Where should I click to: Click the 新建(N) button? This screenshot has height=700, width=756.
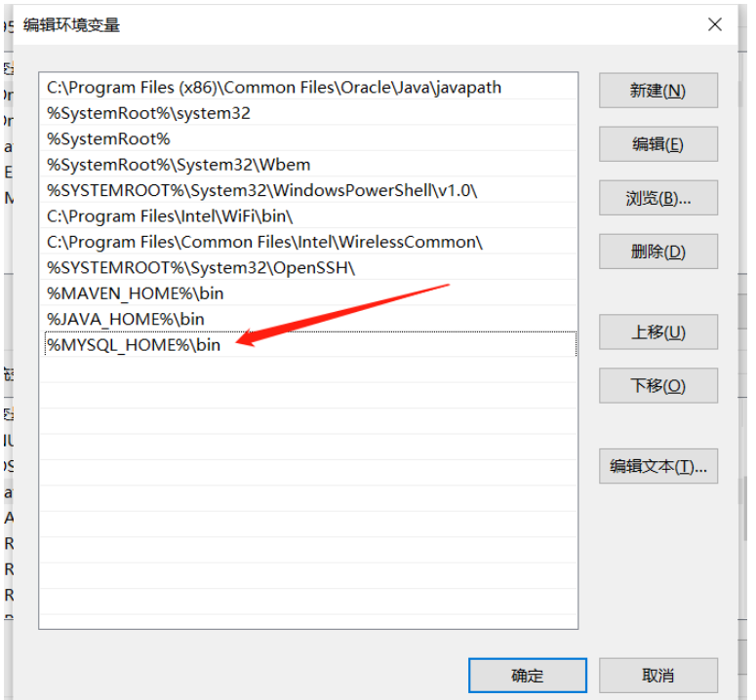tap(658, 91)
